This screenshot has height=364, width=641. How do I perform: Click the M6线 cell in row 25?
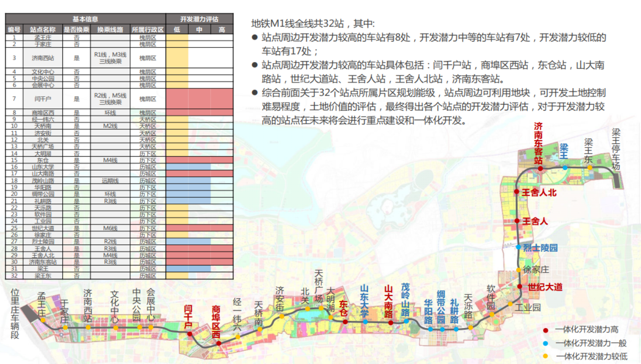(110, 228)
